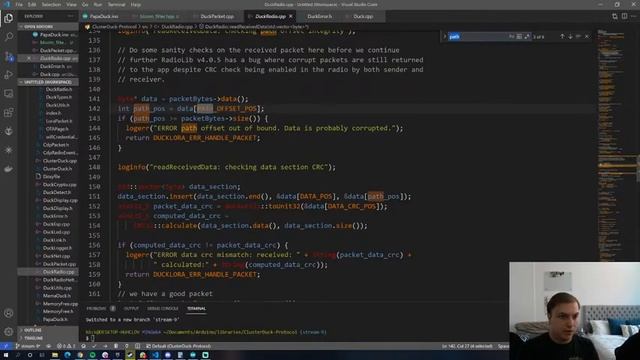Switch to the Output panel tab

pyautogui.click(x=131, y=309)
